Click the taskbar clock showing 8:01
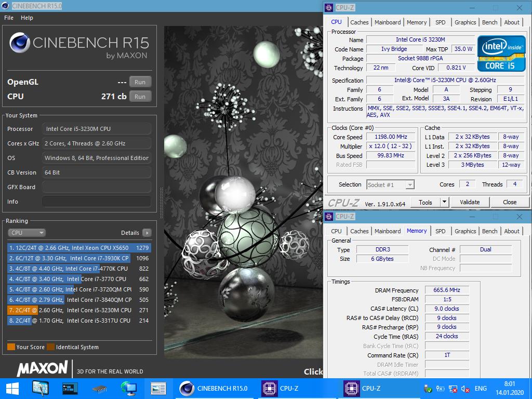 (509, 384)
